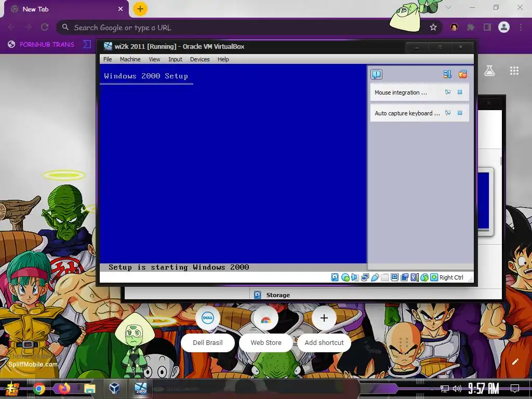
Task: Click the hard disk activity indicator icon
Action: (x=335, y=277)
